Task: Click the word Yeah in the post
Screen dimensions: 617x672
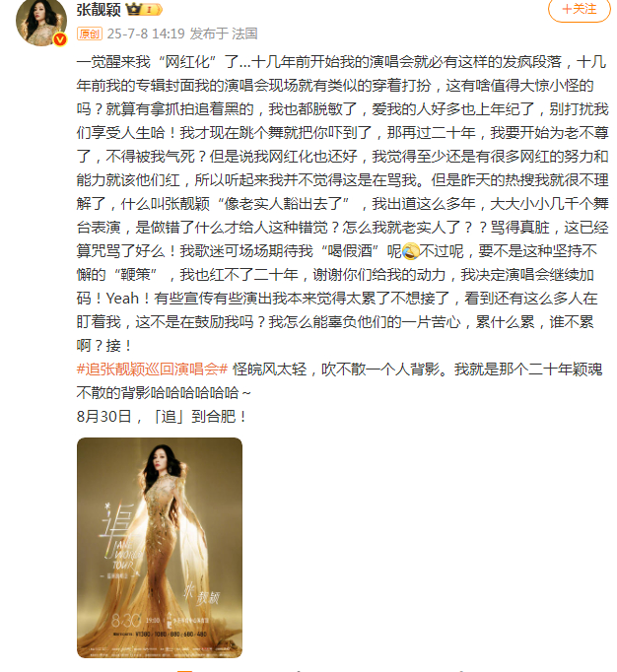Action: [x=122, y=299]
